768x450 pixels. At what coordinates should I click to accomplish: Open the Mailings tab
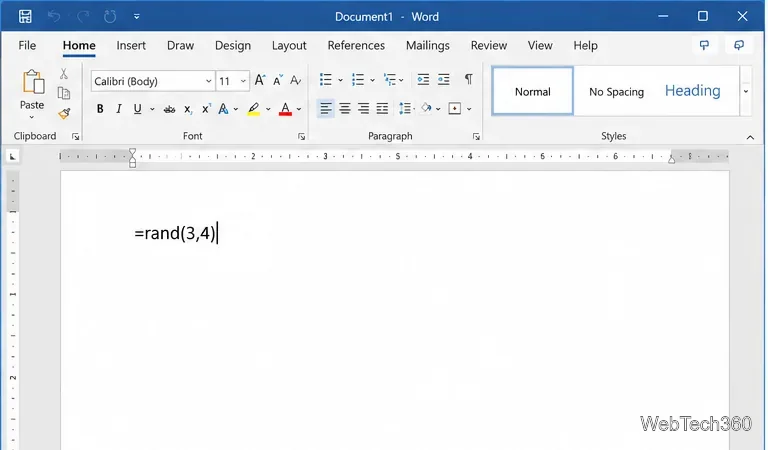pos(428,46)
